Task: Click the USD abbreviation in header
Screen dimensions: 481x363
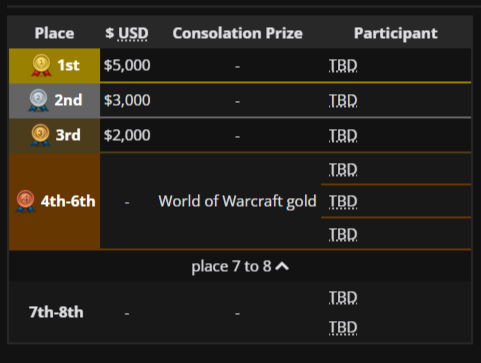Action: 133,33
